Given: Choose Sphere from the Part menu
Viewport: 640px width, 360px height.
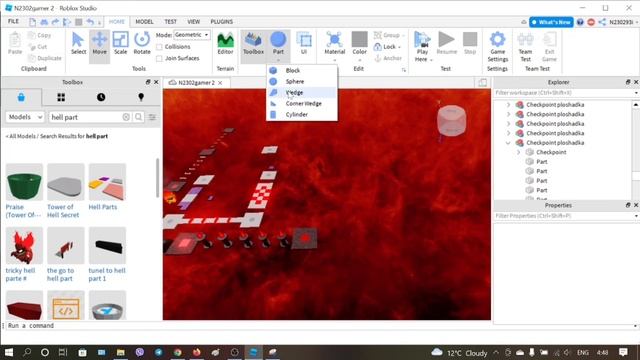Looking at the screenshot, I should tap(302, 82).
